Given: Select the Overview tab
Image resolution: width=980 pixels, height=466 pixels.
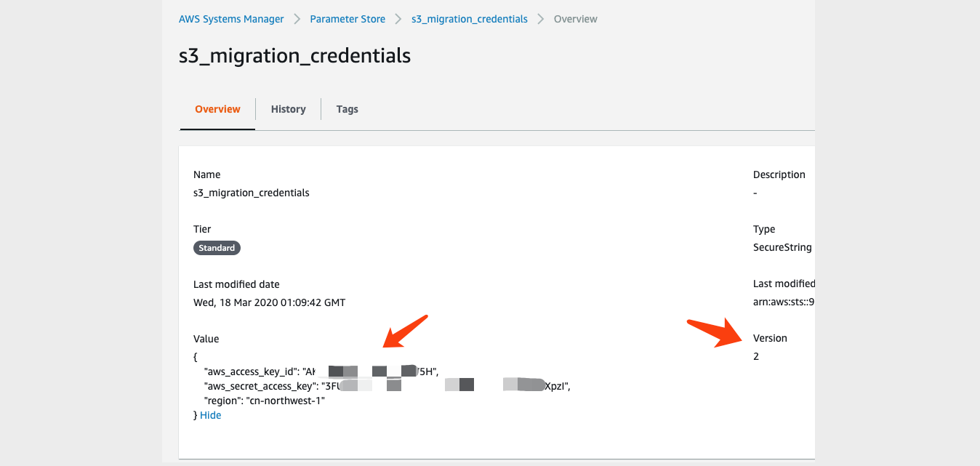Looking at the screenshot, I should click(x=217, y=108).
